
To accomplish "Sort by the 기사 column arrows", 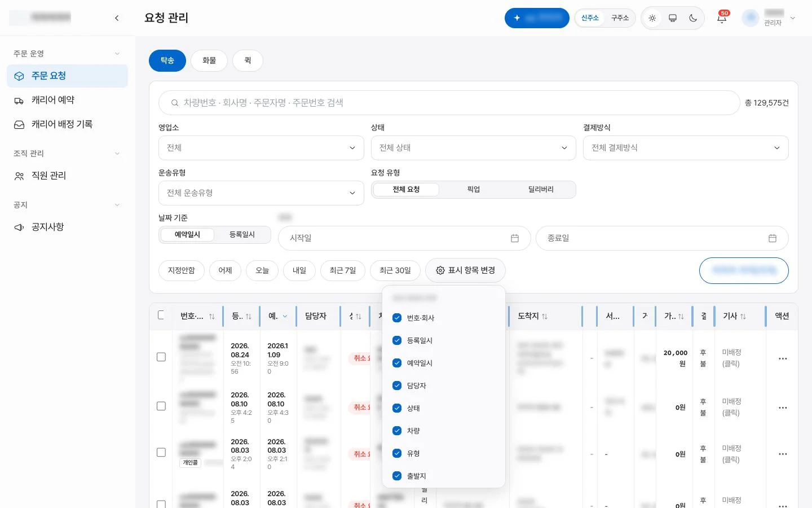I will [743, 317].
